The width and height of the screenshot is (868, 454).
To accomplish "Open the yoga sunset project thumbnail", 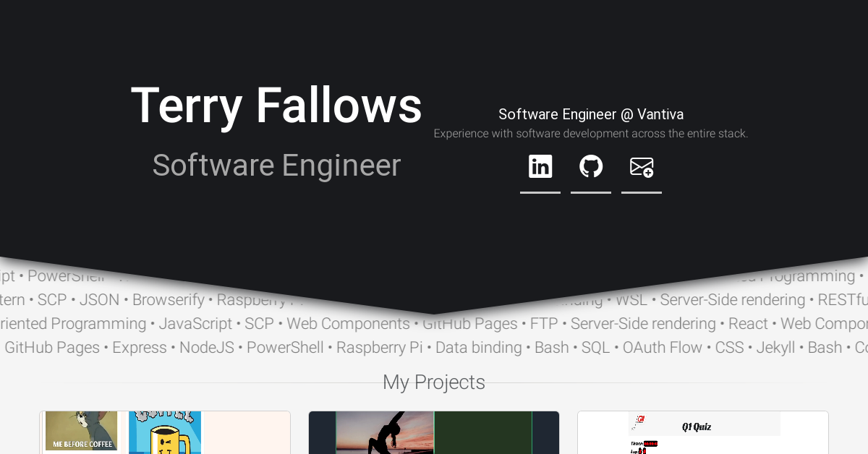I will 433,432.
